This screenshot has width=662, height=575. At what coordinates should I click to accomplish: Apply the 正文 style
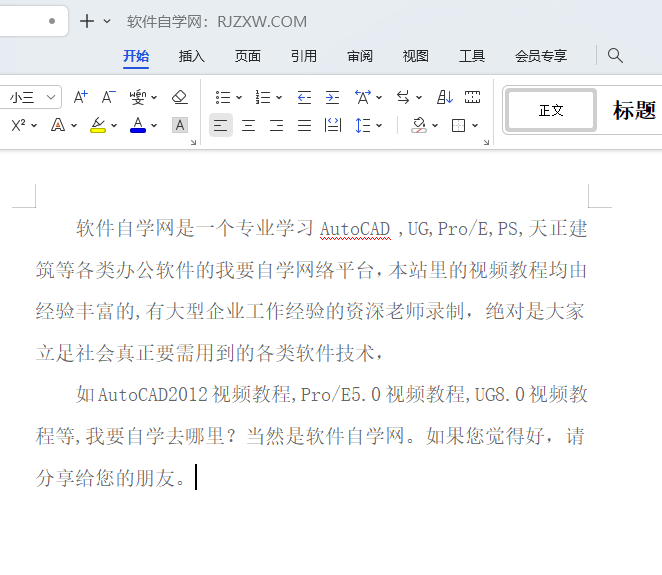pos(551,111)
